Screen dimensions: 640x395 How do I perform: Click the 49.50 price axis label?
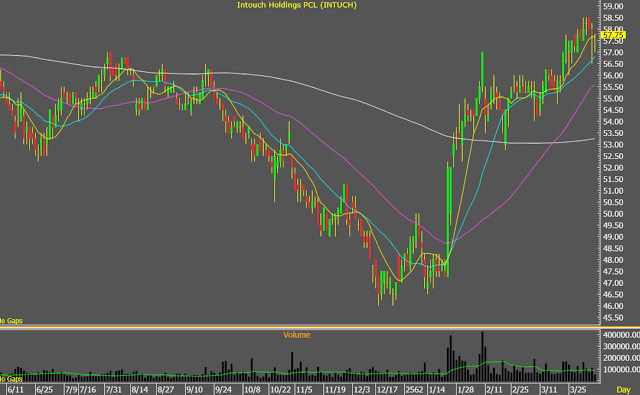[613, 226]
